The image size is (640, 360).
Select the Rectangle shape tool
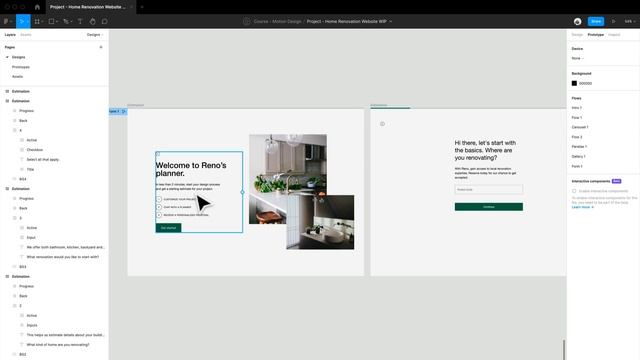click(51, 21)
